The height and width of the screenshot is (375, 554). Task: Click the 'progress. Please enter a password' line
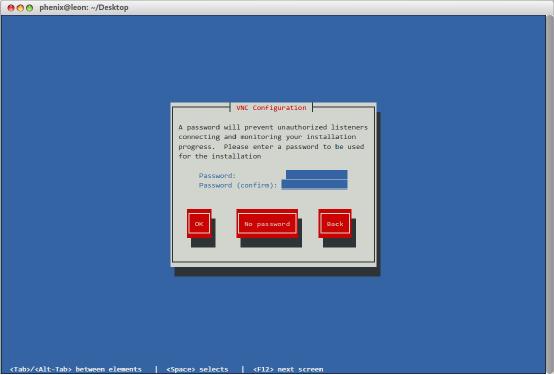(x=271, y=146)
